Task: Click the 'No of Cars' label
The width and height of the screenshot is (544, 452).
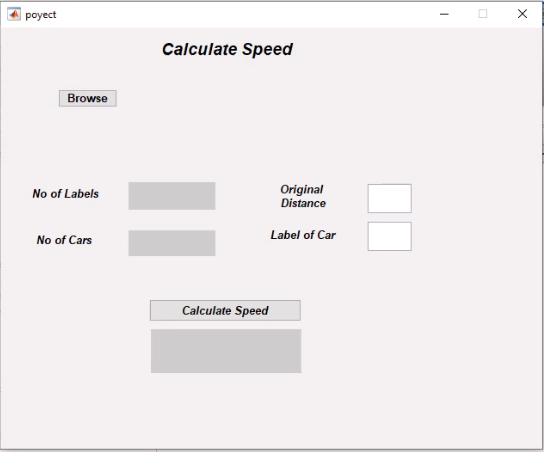Action: pyautogui.click(x=64, y=240)
